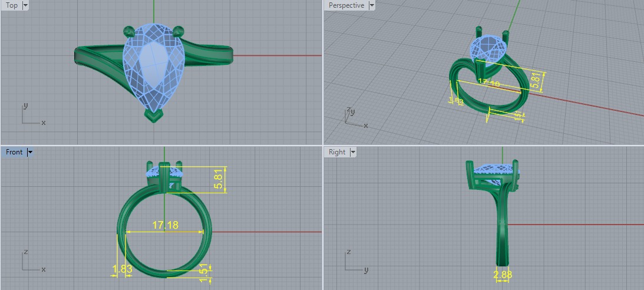
Task: Select the gemstone in Perspective view
Action: click(488, 48)
